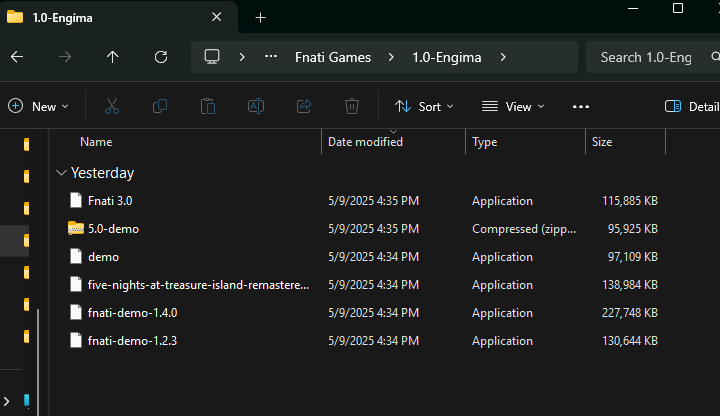This screenshot has height=416, width=720.
Task: Refresh the current folder view
Action: [x=161, y=57]
